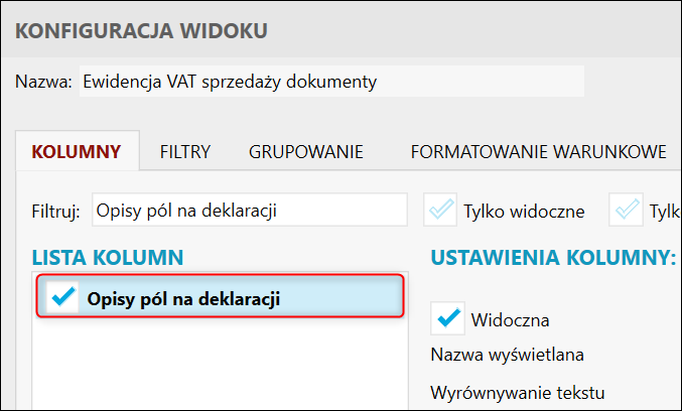Viewport: 682px width, 411px height.
Task: Uncheck the Opisy pól na deklaracji column checkbox
Action: point(62,298)
